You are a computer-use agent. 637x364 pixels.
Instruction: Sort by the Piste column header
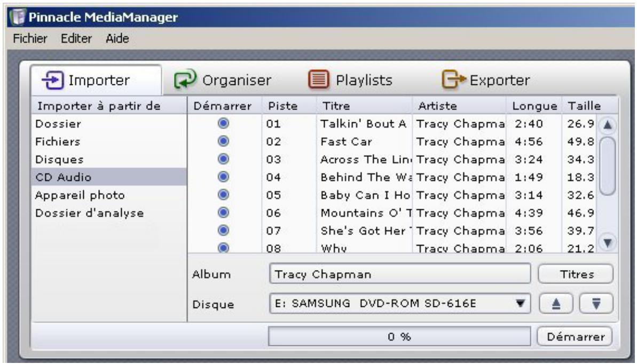click(x=289, y=106)
